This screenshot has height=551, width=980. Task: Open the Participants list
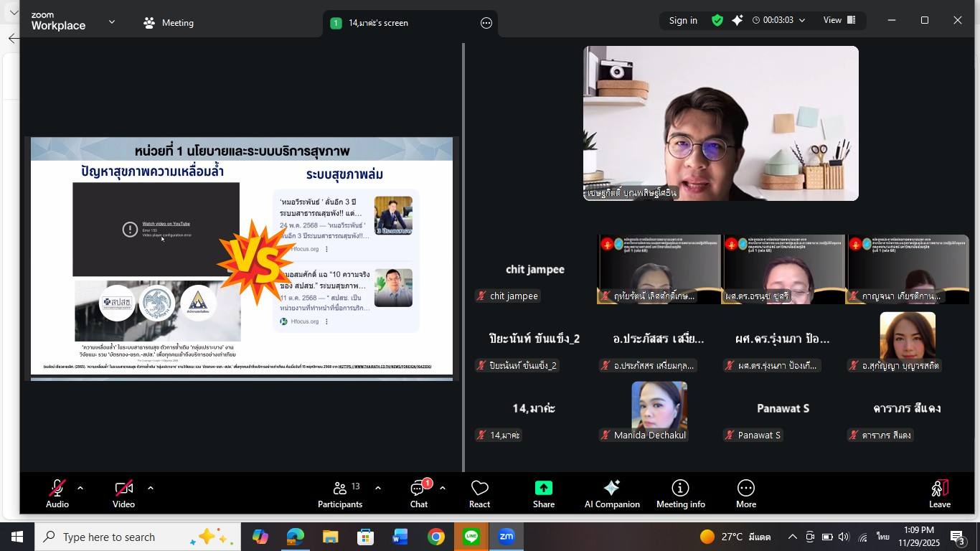[340, 494]
